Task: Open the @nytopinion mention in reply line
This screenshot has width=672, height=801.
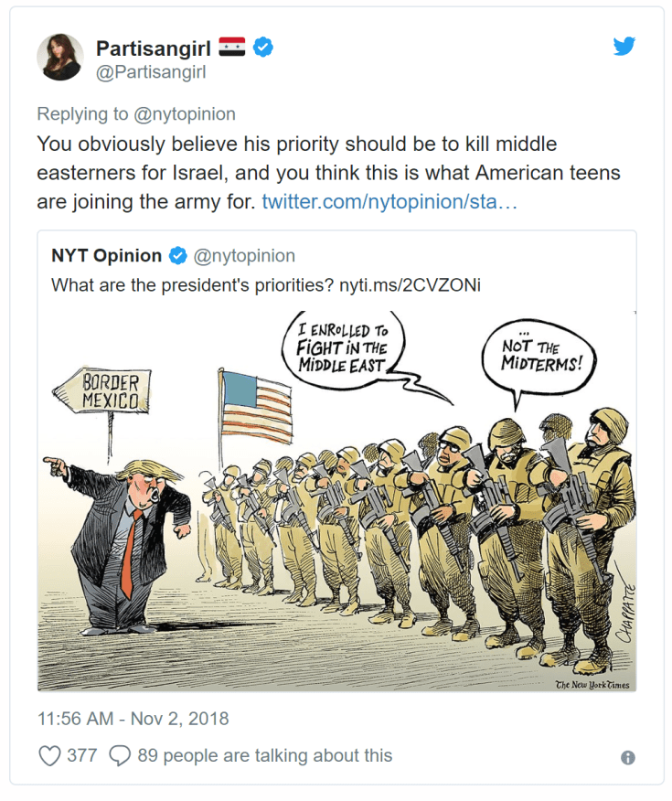Action: pos(185,114)
